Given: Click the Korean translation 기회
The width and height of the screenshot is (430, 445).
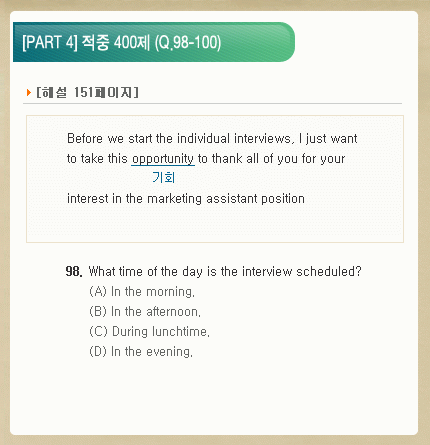Looking at the screenshot, I should click(164, 178).
